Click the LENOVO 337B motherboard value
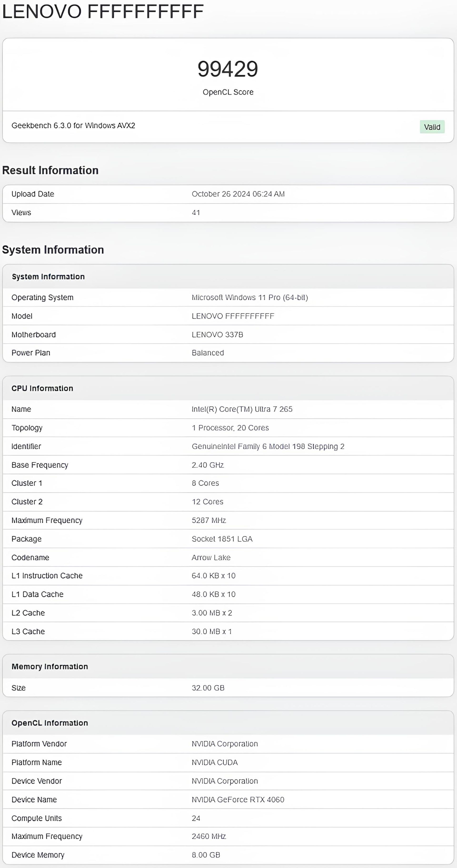Viewport: 457px width, 868px height. 217,335
